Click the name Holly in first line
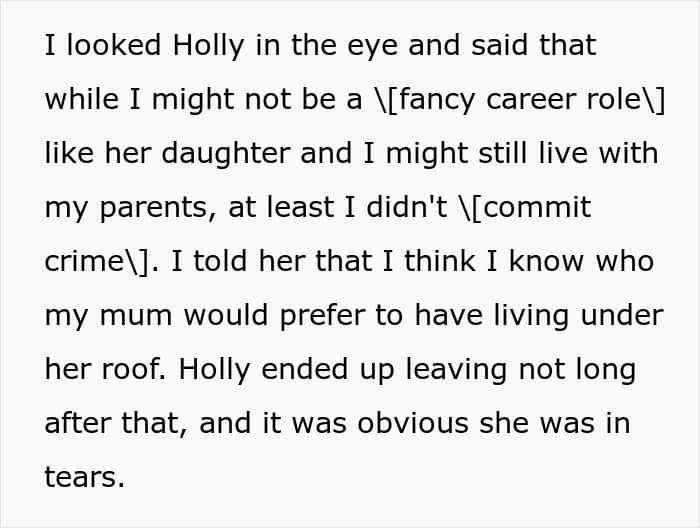The width and height of the screenshot is (700, 528). tap(208, 46)
